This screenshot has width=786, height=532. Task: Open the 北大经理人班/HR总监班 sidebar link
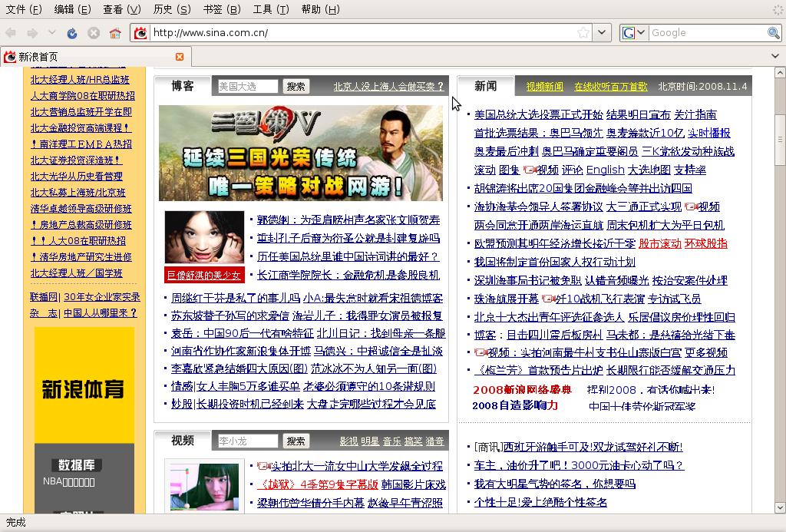coord(80,80)
